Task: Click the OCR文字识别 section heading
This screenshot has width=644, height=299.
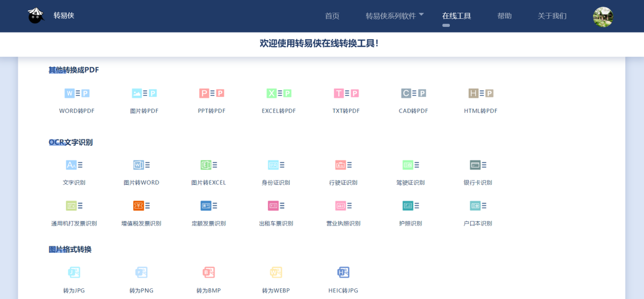Action: pyautogui.click(x=71, y=142)
